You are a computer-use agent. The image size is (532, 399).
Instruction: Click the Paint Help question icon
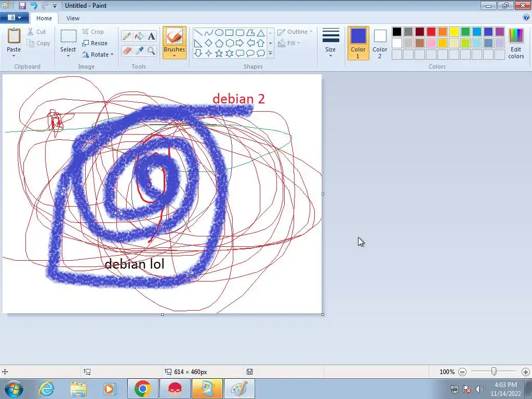pos(526,18)
